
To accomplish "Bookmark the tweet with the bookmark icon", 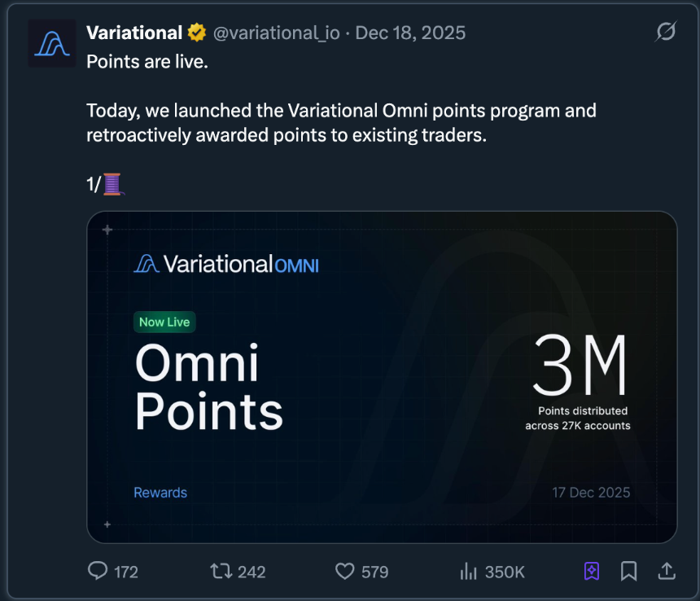I will [x=629, y=571].
